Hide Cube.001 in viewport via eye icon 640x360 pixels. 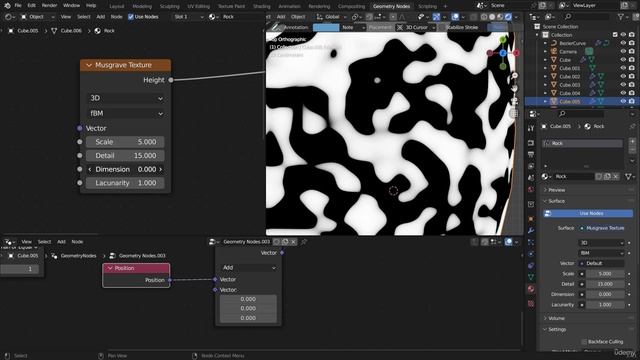[x=623, y=68]
